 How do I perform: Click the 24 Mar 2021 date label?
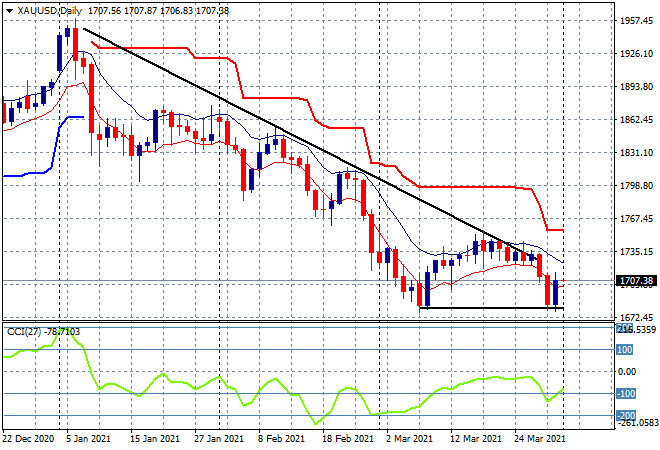pyautogui.click(x=540, y=439)
